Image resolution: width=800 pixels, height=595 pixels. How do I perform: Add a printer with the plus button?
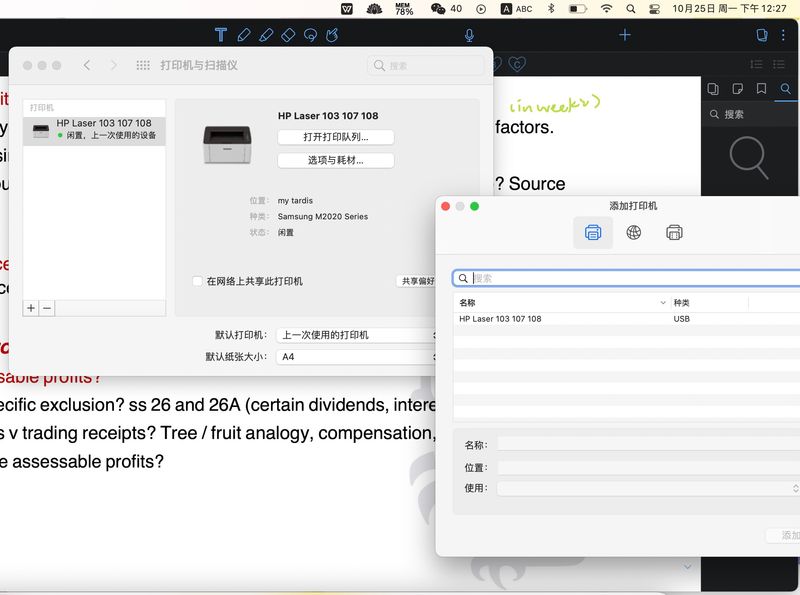point(31,308)
